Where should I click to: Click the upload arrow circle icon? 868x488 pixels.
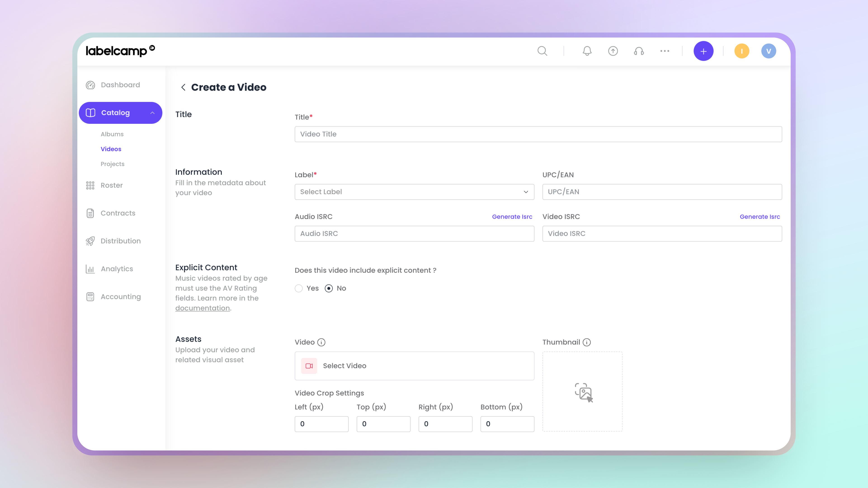click(x=613, y=51)
